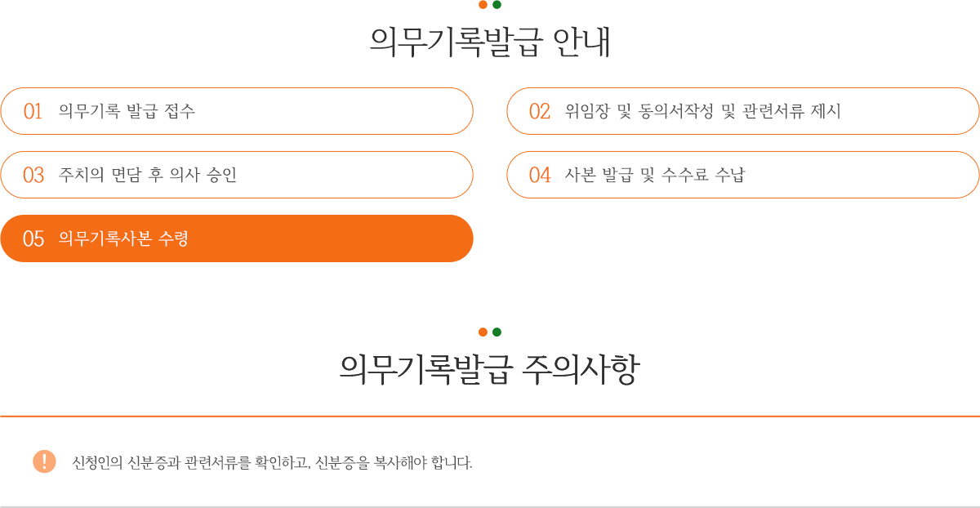The width and height of the screenshot is (980, 508).
Task: Choose the 주치의 면담 후 의사 승인 step
Action: tap(237, 175)
